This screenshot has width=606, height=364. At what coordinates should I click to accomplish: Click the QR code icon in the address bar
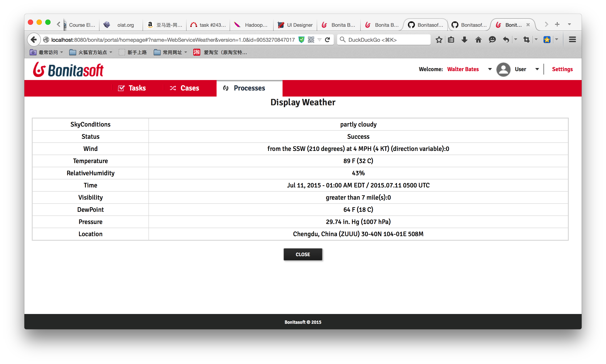(x=311, y=40)
